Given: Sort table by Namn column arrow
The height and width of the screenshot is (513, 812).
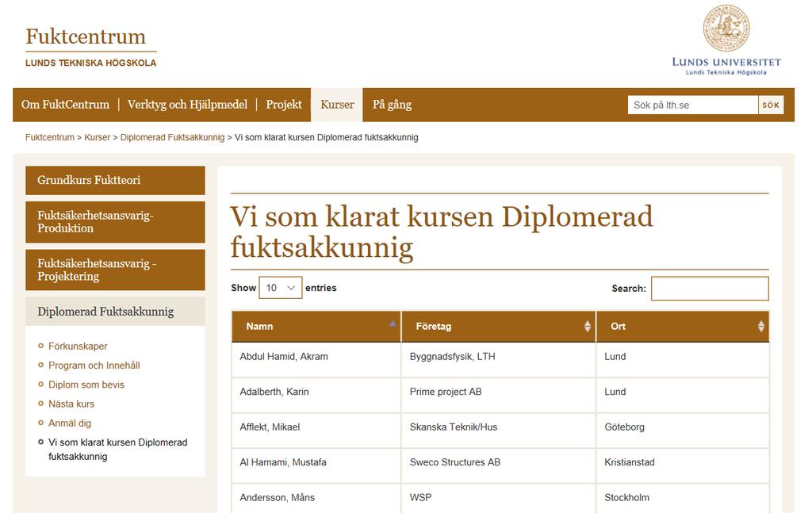Looking at the screenshot, I should pos(393,323).
